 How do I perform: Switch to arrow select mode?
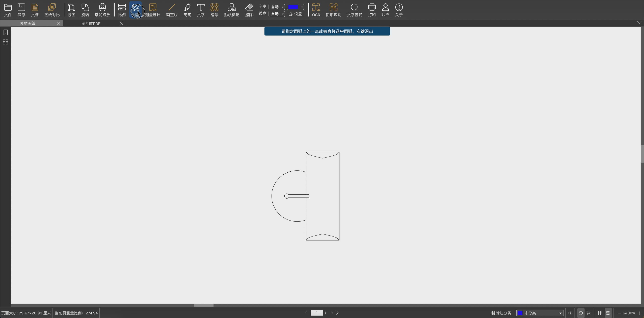[588, 313]
